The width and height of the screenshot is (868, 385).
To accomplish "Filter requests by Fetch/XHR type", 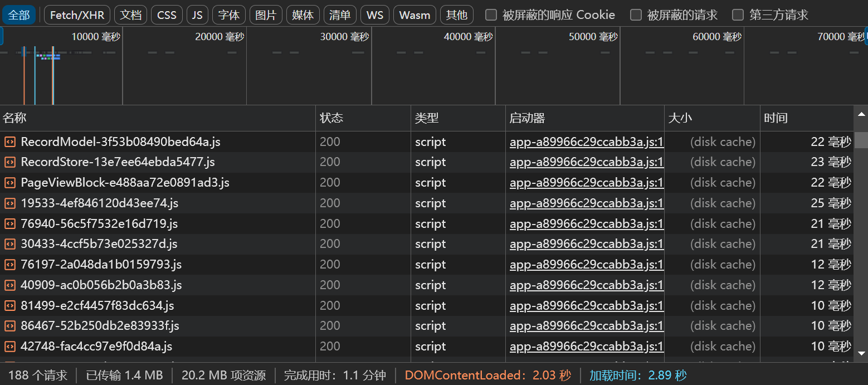I will pos(77,15).
